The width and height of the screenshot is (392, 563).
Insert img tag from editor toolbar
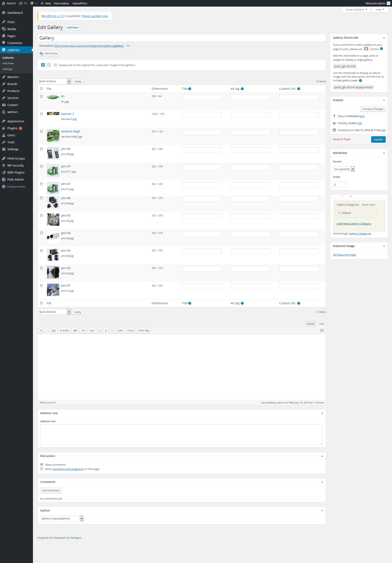pos(91,330)
